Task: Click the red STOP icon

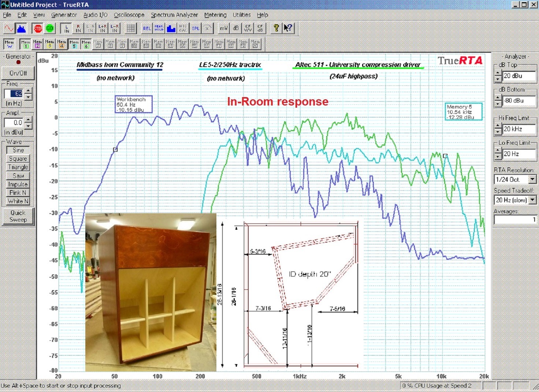Action: pyautogui.click(x=38, y=28)
